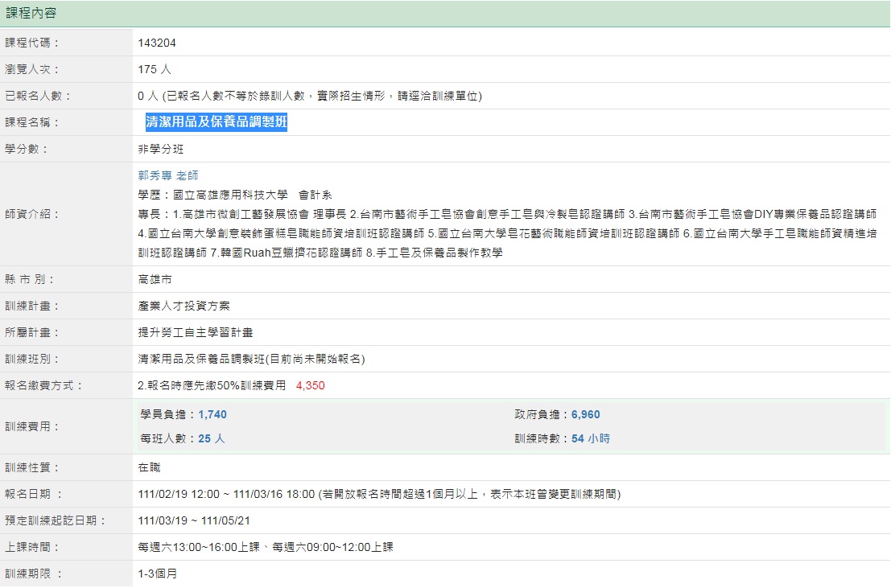
Task: Click the training plan text 產業人才投資方案
Action: tap(178, 306)
